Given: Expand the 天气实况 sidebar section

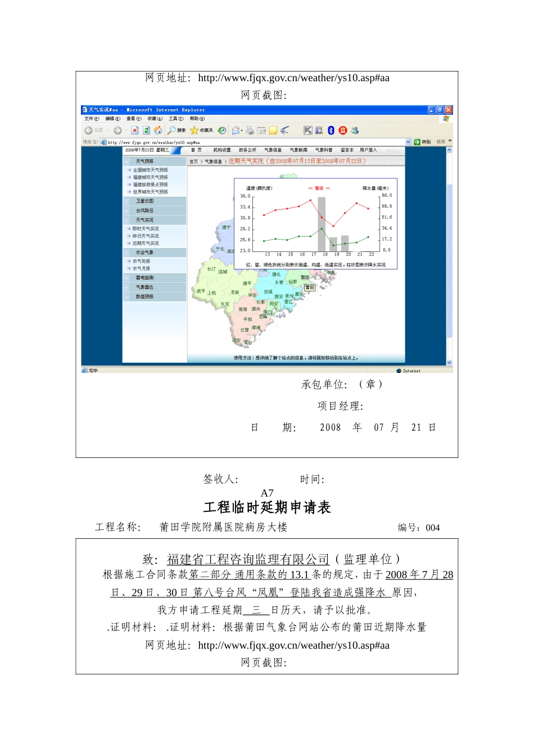Looking at the screenshot, I should coord(155,220).
